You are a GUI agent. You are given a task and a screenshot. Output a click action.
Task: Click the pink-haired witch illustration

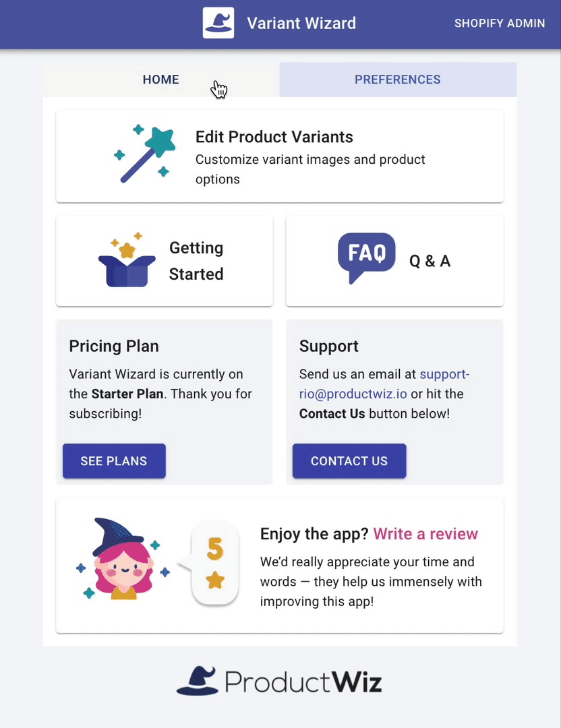[x=123, y=559]
